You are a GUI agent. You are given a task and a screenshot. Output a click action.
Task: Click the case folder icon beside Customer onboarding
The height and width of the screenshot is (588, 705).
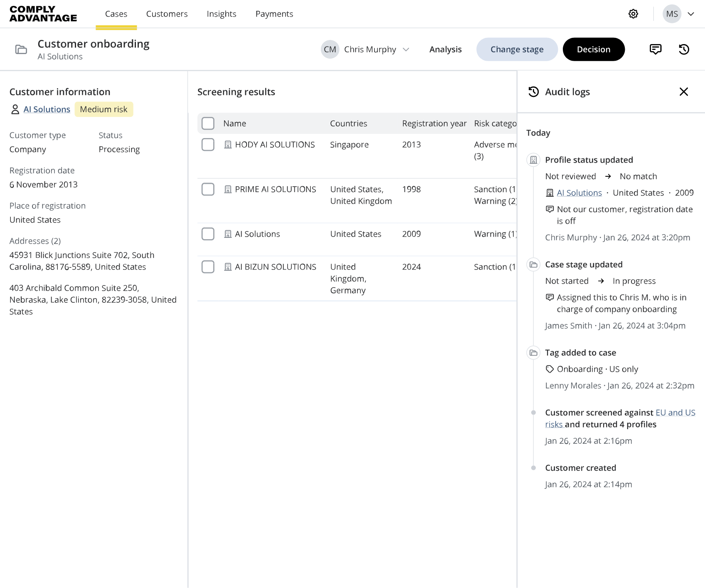click(21, 49)
